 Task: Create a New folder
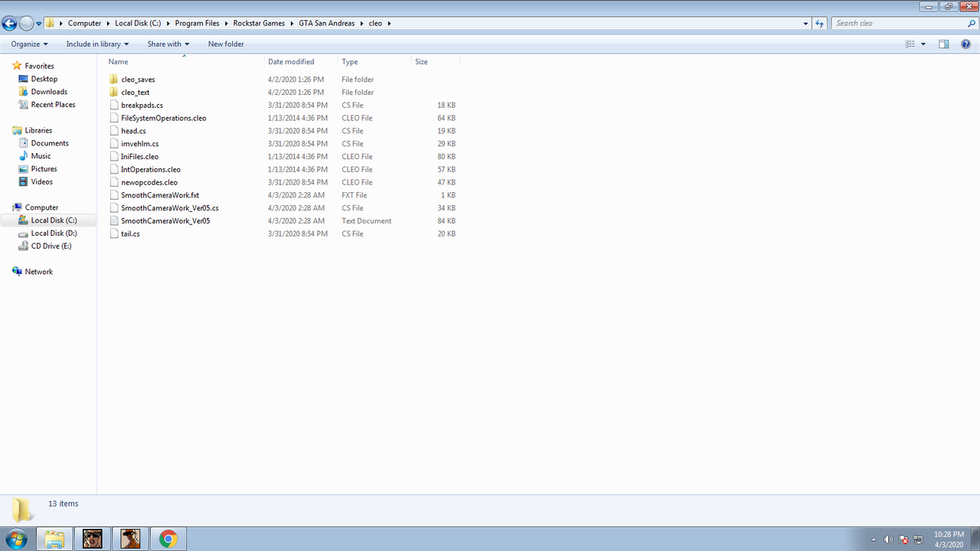226,44
